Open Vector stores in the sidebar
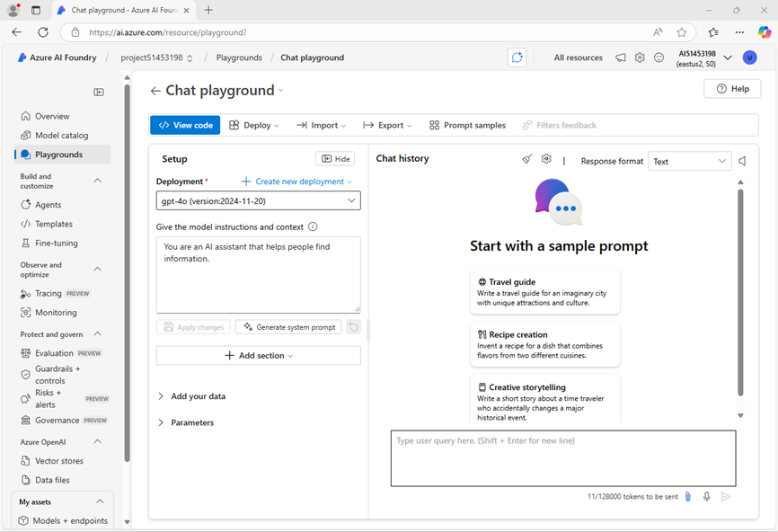 pos(59,461)
